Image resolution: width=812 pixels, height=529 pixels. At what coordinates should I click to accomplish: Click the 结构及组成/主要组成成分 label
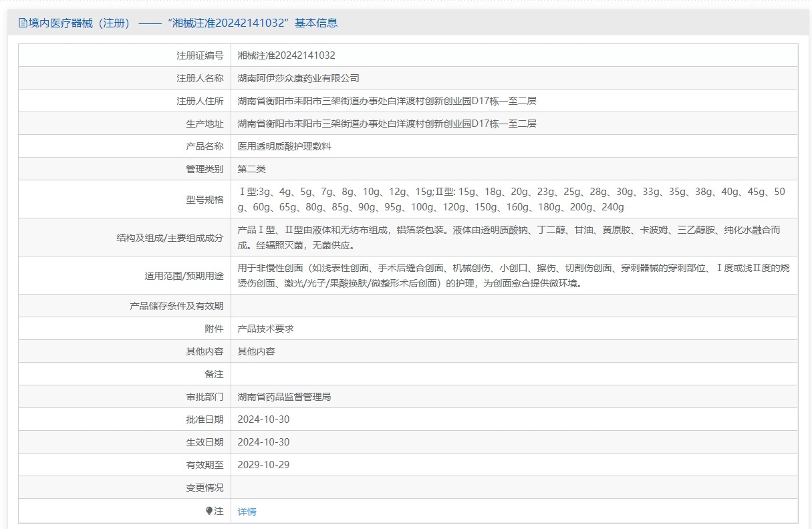point(170,237)
